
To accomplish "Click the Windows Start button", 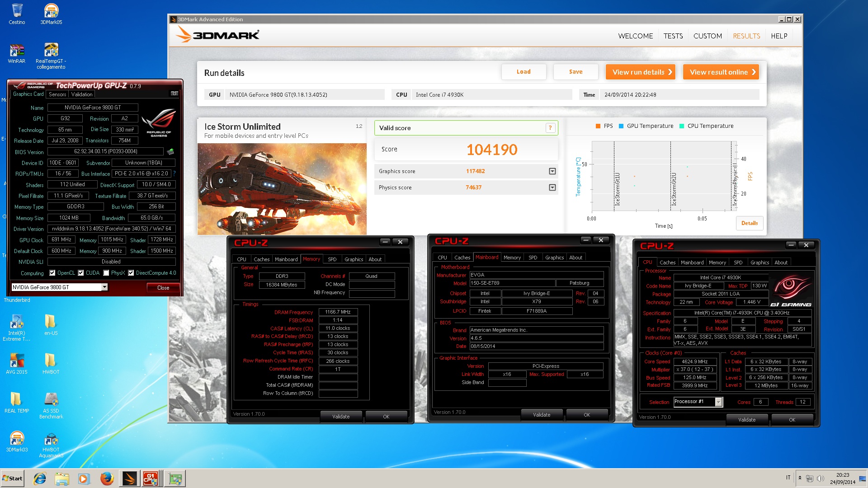I will click(x=12, y=479).
